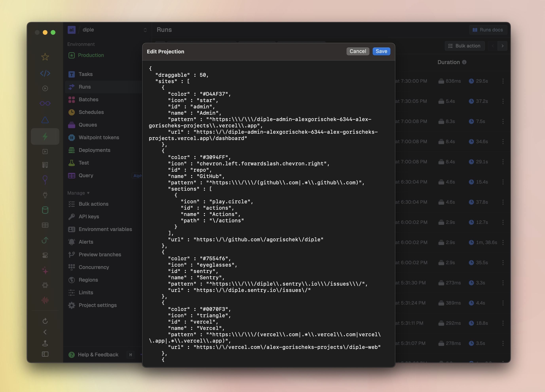Click the "#0070F3" color value in JSON
545x392 pixels.
(214, 309)
